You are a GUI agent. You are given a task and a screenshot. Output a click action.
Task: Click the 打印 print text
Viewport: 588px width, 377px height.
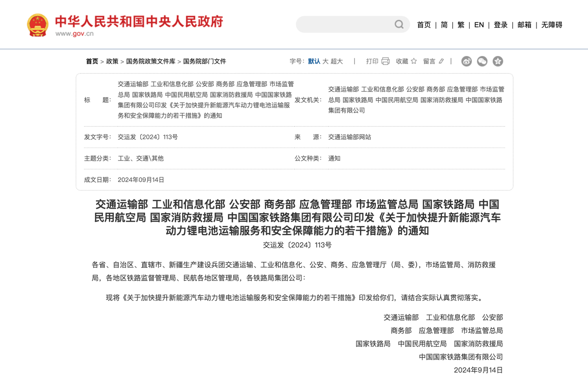(x=372, y=61)
